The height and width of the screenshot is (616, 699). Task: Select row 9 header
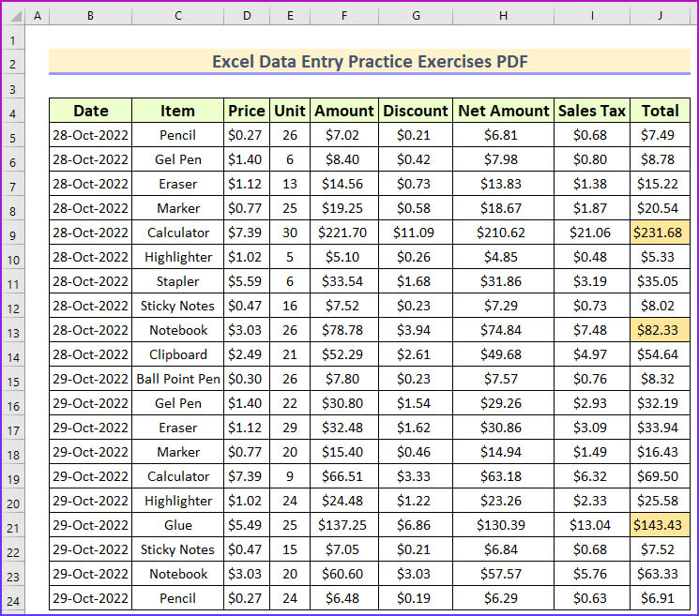[12, 233]
